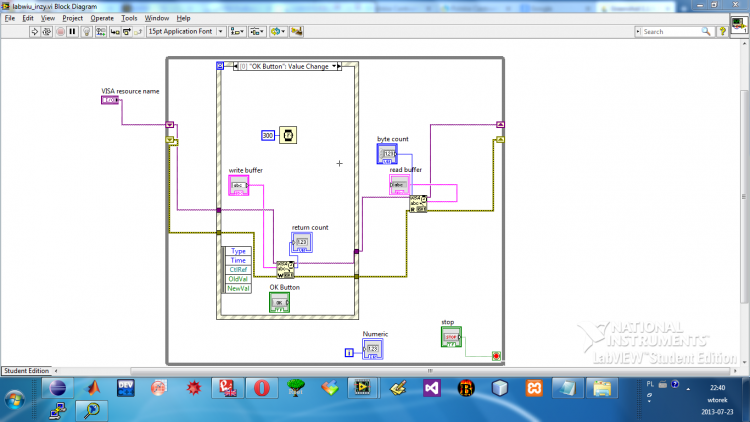
Task: Click the Run arrow button
Action: point(34,32)
